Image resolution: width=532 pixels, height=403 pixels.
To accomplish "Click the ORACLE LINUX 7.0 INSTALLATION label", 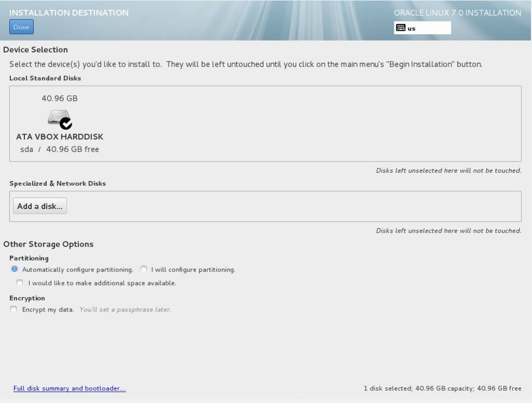I will [x=457, y=13].
